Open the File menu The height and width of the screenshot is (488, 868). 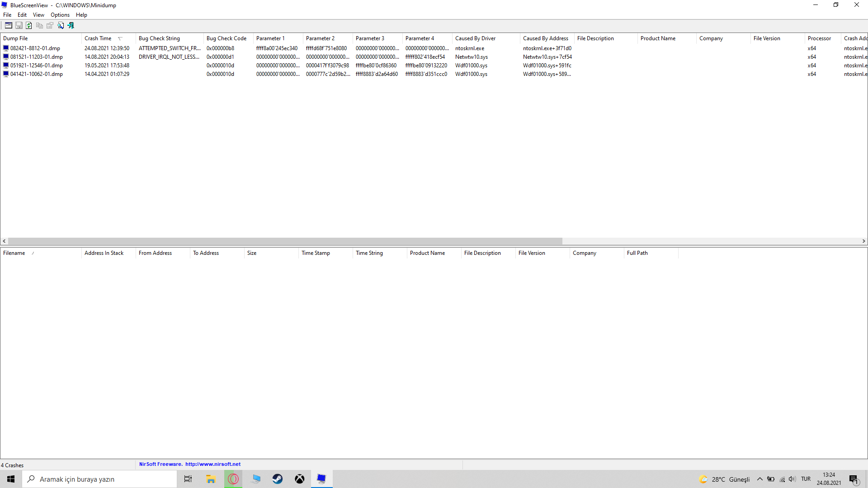click(x=7, y=15)
